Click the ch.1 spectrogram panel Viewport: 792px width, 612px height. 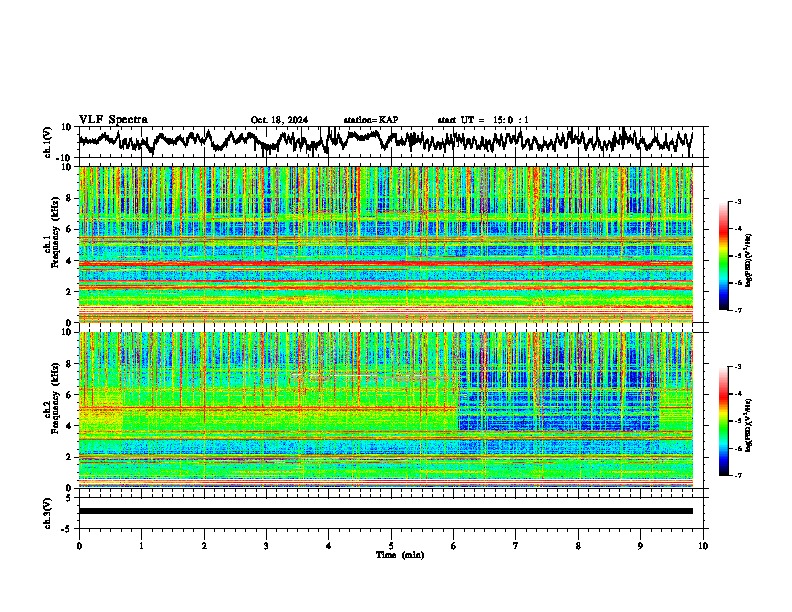386,244
